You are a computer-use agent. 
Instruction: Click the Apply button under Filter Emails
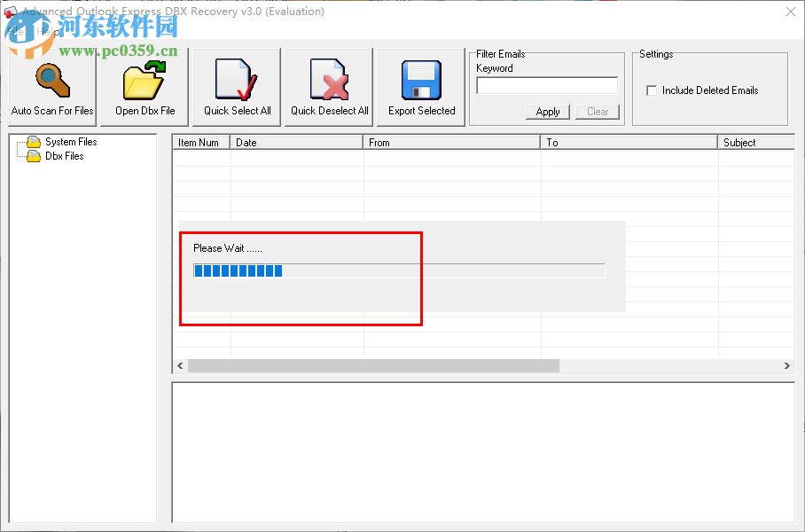click(547, 112)
